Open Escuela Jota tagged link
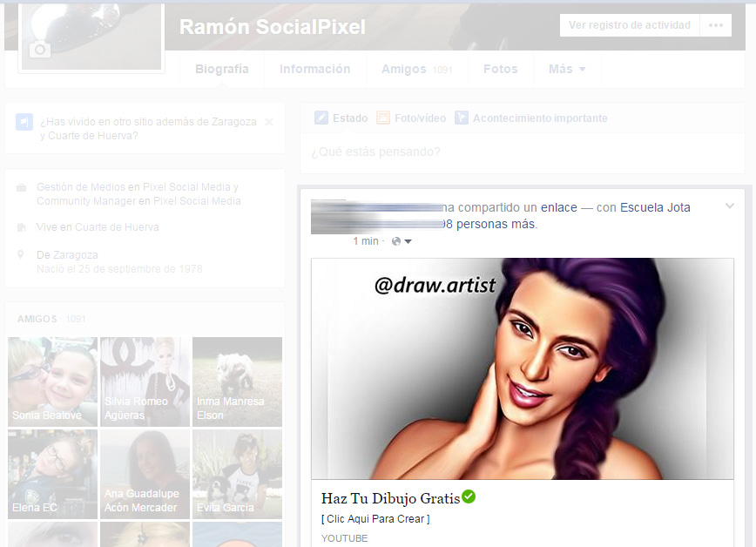Image resolution: width=756 pixels, height=547 pixels. (655, 207)
